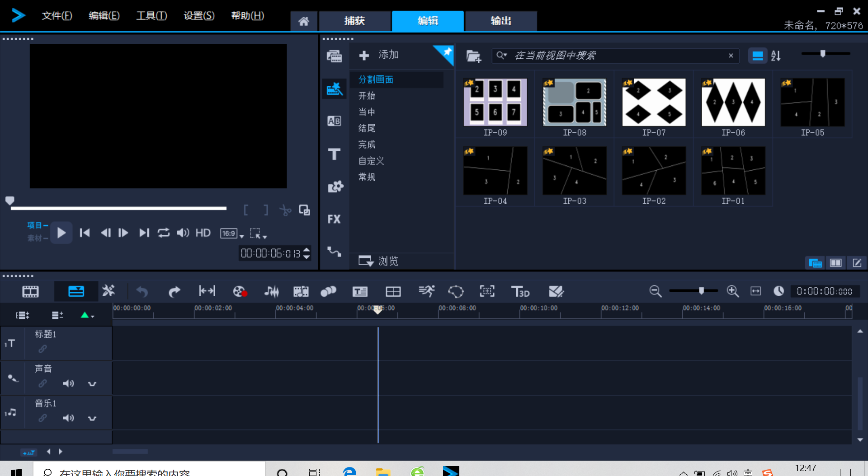Click the add/remove tracks icon
Viewport: 868px width, 476px height.
coord(57,315)
